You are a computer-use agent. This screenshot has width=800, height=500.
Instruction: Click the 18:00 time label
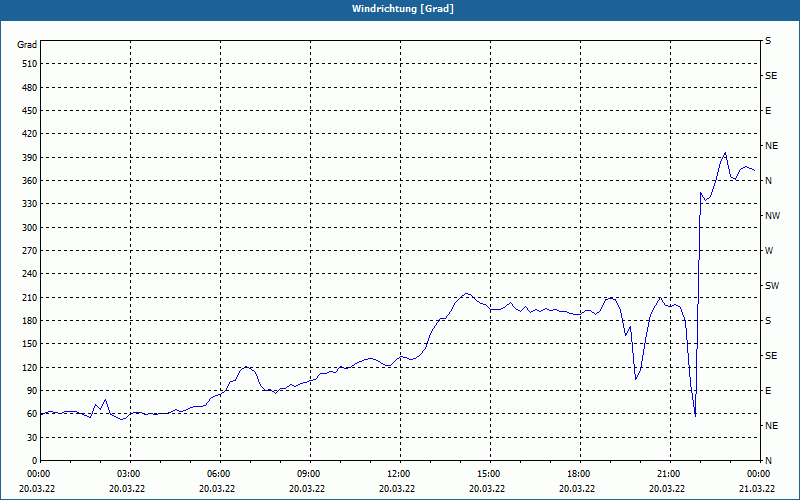click(580, 474)
